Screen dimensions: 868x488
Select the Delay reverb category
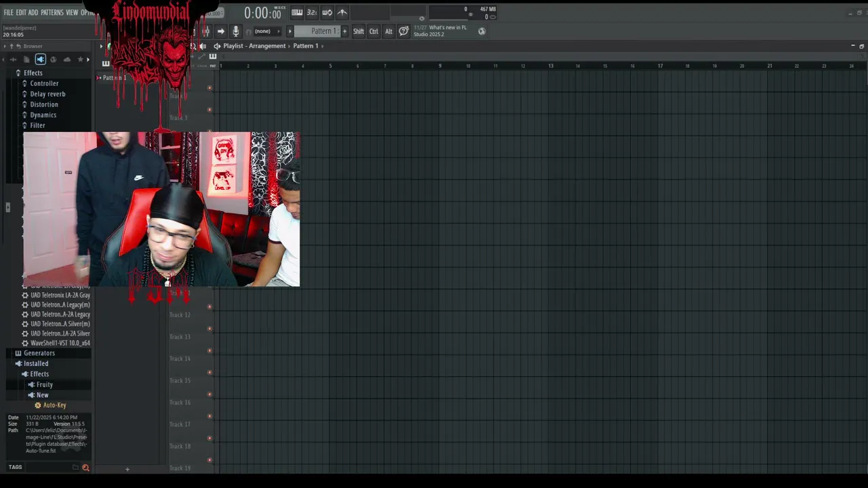47,94
